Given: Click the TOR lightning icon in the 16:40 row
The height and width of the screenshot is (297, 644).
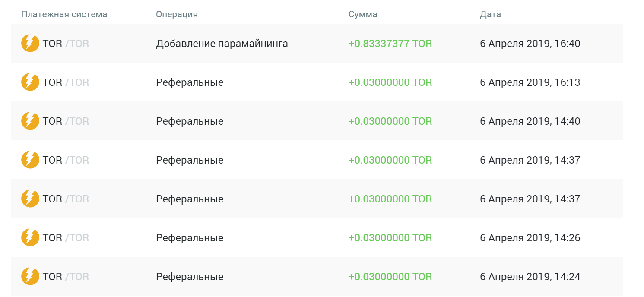Looking at the screenshot, I should [x=30, y=43].
